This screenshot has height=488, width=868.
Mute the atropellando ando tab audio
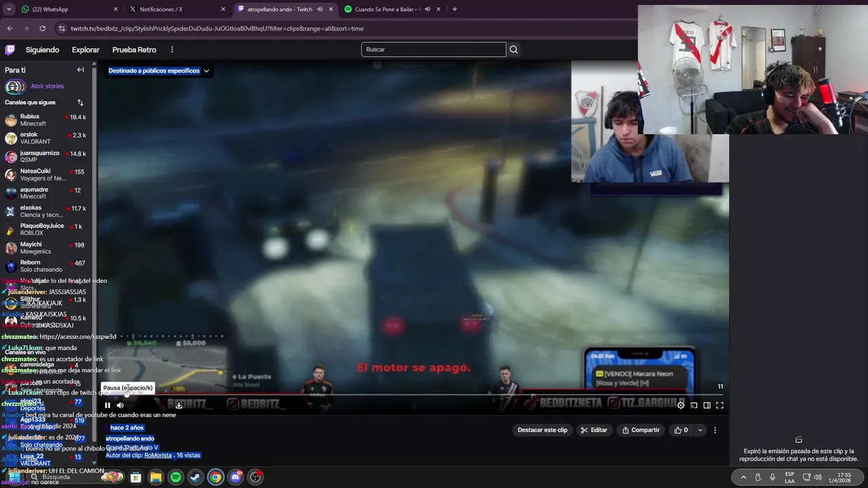click(x=319, y=9)
